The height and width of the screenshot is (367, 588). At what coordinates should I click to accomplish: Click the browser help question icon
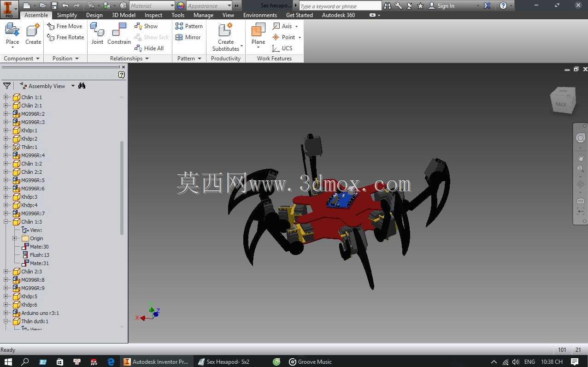pyautogui.click(x=121, y=75)
